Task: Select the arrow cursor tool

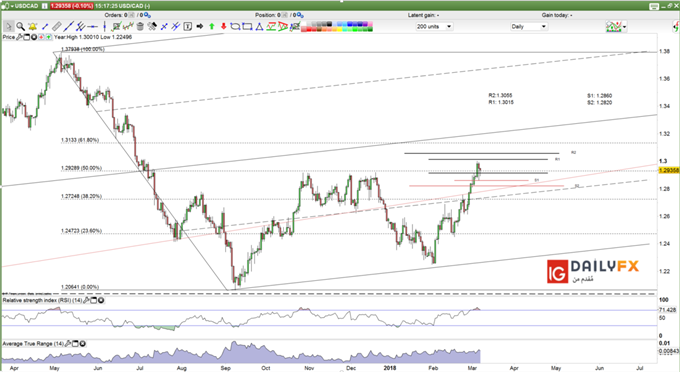Action: (x=9, y=26)
